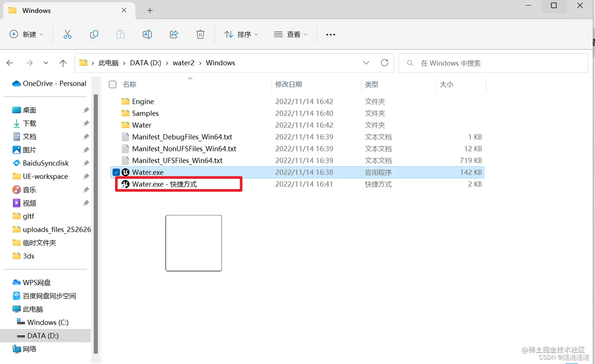This screenshot has width=595, height=364.
Task: Click DATA (D:) in the breadcrumb path
Action: 145,63
